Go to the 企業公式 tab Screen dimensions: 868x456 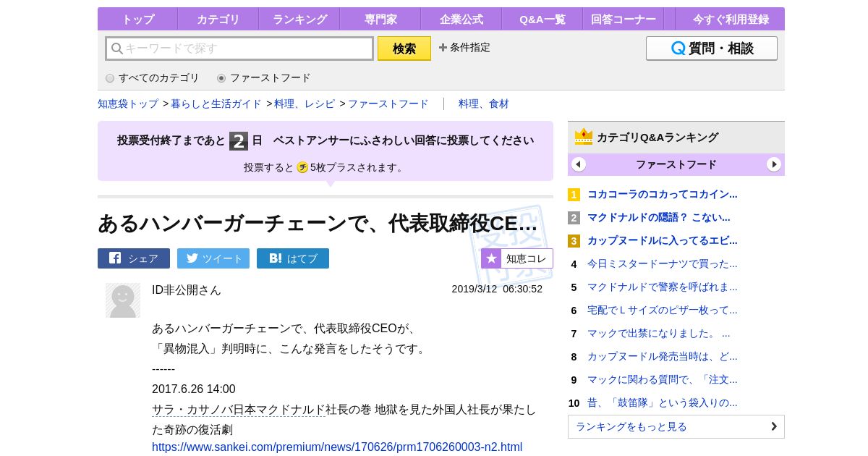coord(461,20)
